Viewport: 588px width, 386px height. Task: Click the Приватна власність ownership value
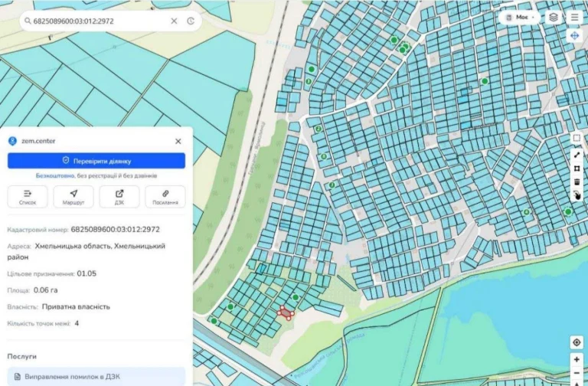coord(76,307)
